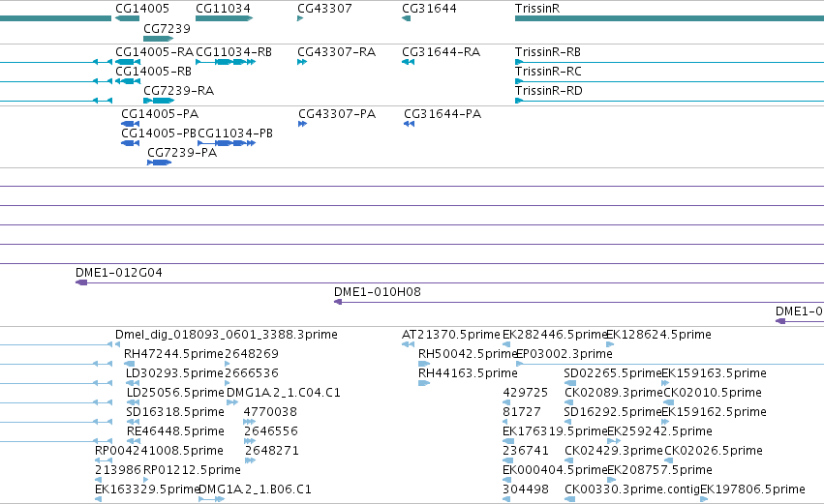Click transcript CG11034-RB glyph

point(226,62)
